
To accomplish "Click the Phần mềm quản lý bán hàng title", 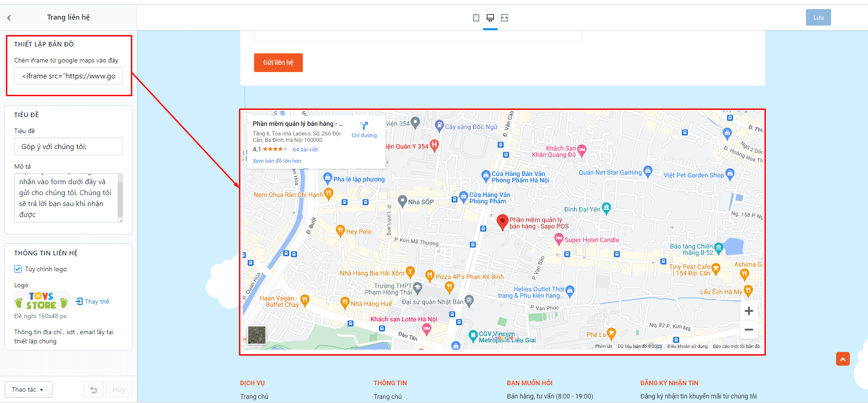I will 298,124.
